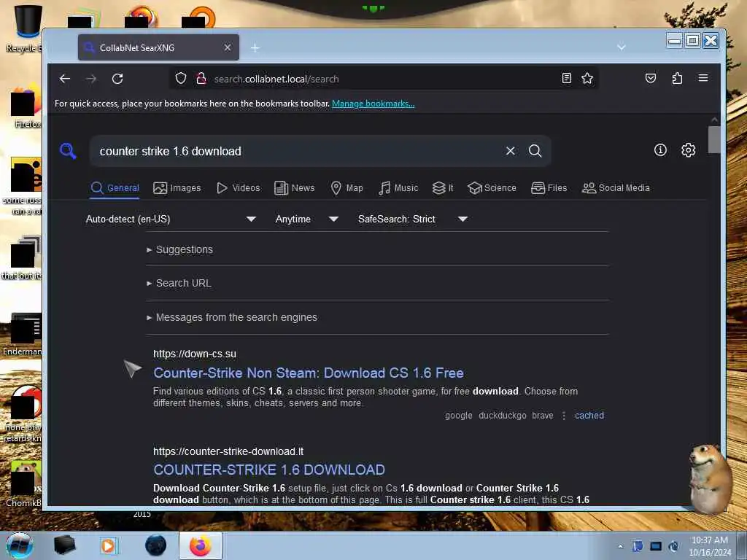This screenshot has width=747, height=560.
Task: Select the Firefox desktop shortcut
Action: point(24,107)
